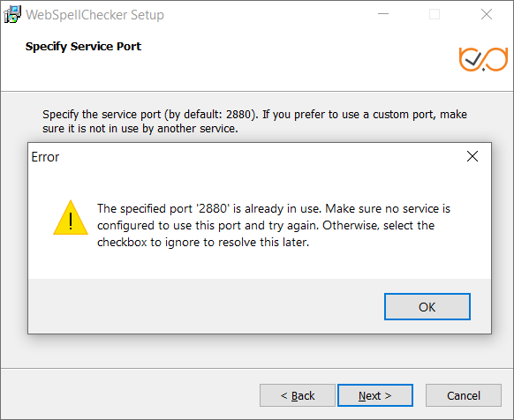Minimize the WebSpellChecker Setup window
The height and width of the screenshot is (420, 514).
pyautogui.click(x=383, y=14)
